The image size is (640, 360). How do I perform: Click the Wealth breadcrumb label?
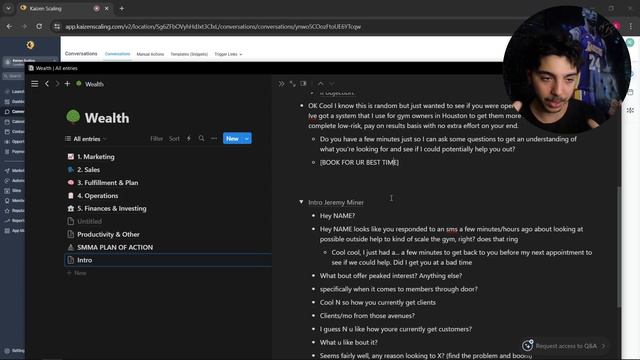point(94,84)
